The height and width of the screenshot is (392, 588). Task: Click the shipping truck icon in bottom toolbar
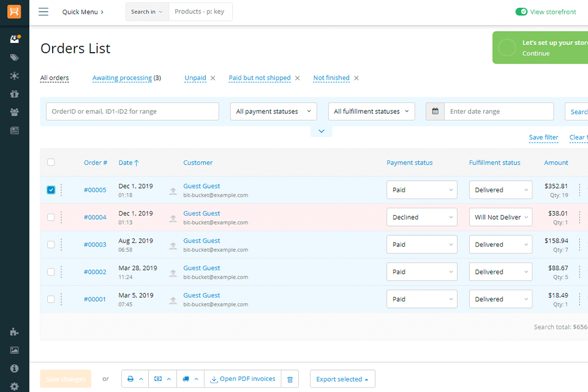click(x=186, y=379)
